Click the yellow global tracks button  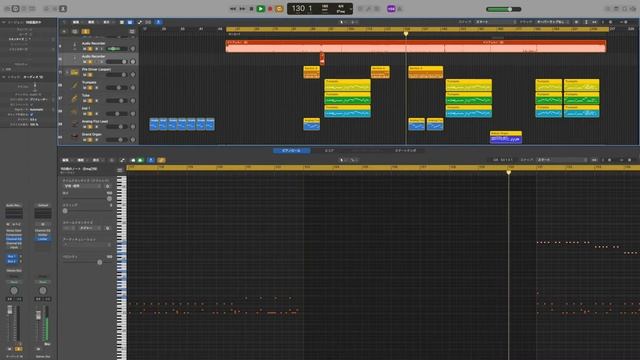(85, 31)
